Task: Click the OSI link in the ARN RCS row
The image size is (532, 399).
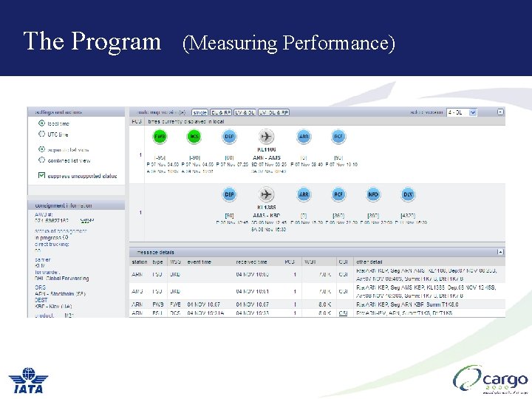Action: click(x=343, y=313)
